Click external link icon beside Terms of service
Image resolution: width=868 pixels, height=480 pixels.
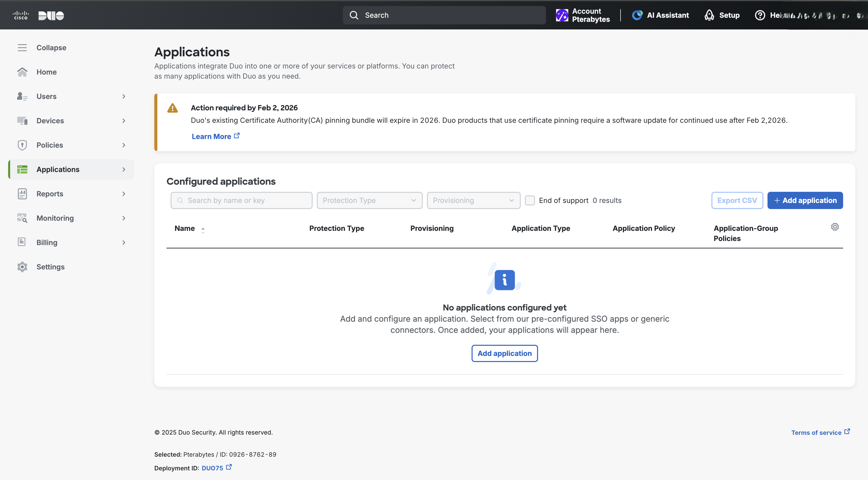click(x=847, y=432)
